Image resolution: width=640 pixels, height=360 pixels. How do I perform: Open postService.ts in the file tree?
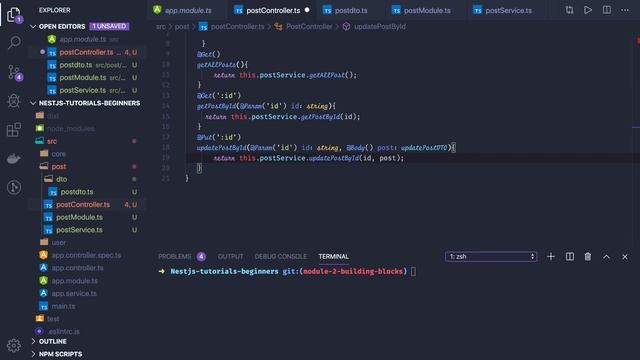pos(79,230)
